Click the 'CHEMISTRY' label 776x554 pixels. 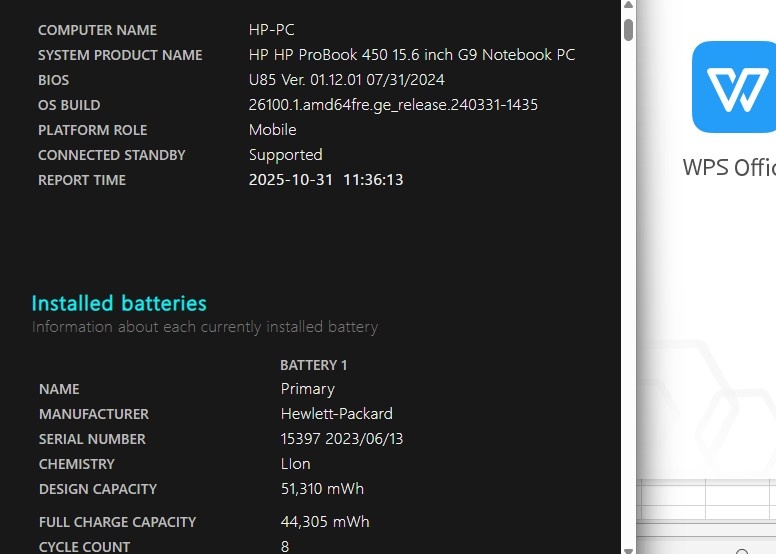point(77,464)
